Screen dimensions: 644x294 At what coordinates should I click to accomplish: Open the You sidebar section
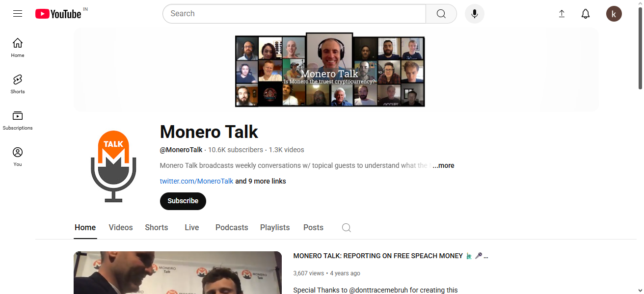[18, 157]
